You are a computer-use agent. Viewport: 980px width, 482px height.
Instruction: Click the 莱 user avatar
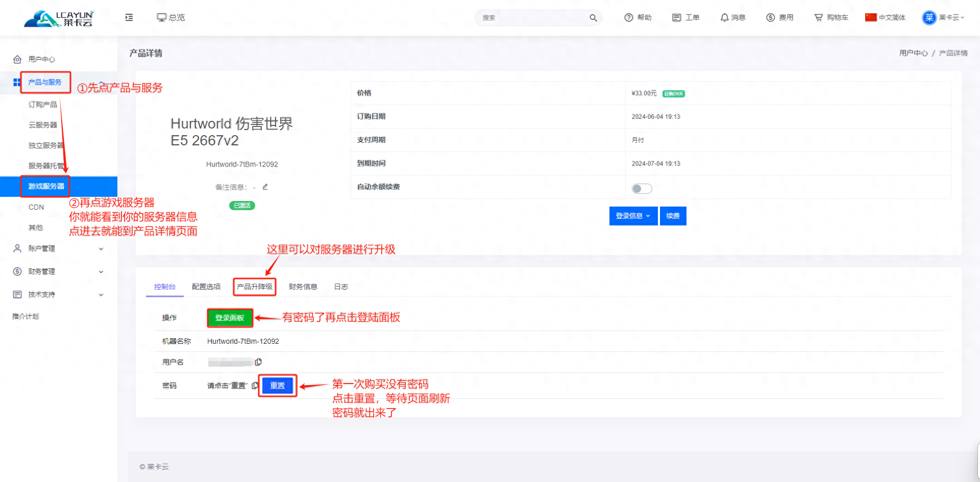pyautogui.click(x=929, y=17)
